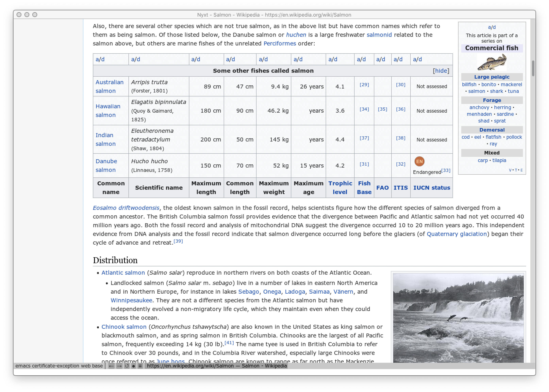
Task: Open the sardine sidebar link
Action: click(505, 114)
